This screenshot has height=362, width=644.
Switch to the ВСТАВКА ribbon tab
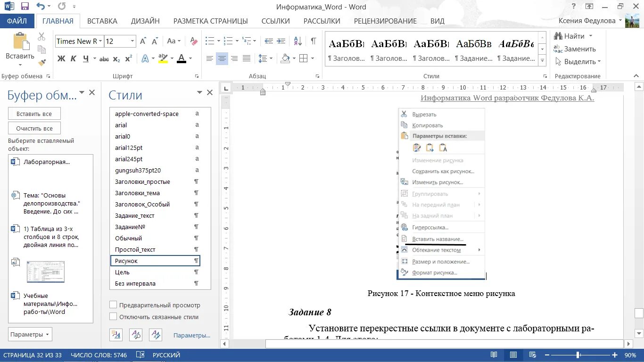click(x=102, y=21)
